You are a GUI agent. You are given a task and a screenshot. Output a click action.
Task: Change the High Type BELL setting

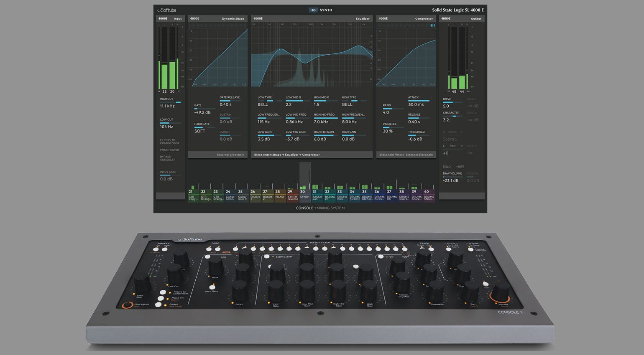point(354,101)
